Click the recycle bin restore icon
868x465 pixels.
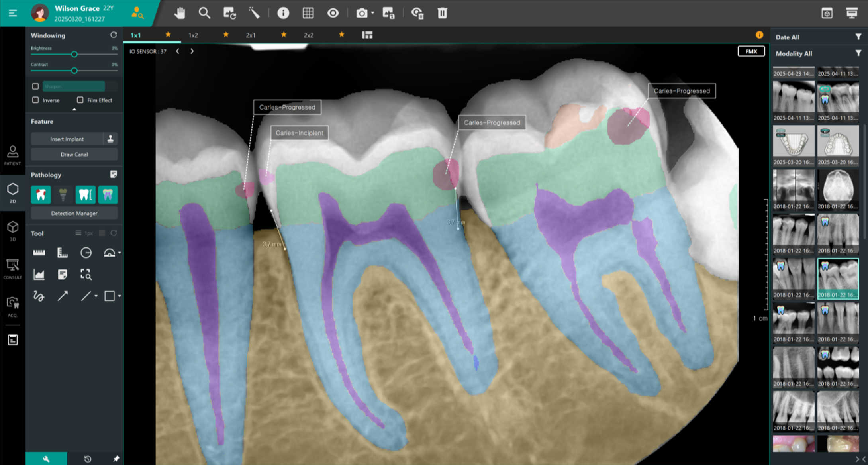coord(417,13)
